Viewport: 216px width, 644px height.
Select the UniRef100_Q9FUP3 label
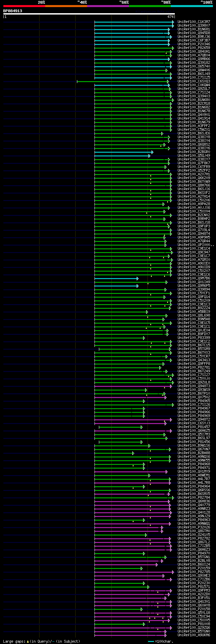click(194, 226)
